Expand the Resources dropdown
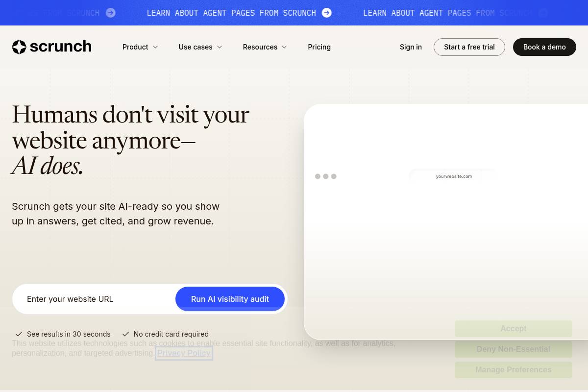The height and width of the screenshot is (392, 588). 265,47
